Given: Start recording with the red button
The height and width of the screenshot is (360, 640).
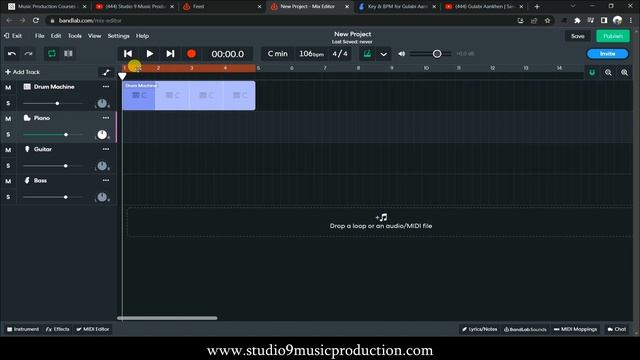Looking at the screenshot, I should click(x=191, y=53).
